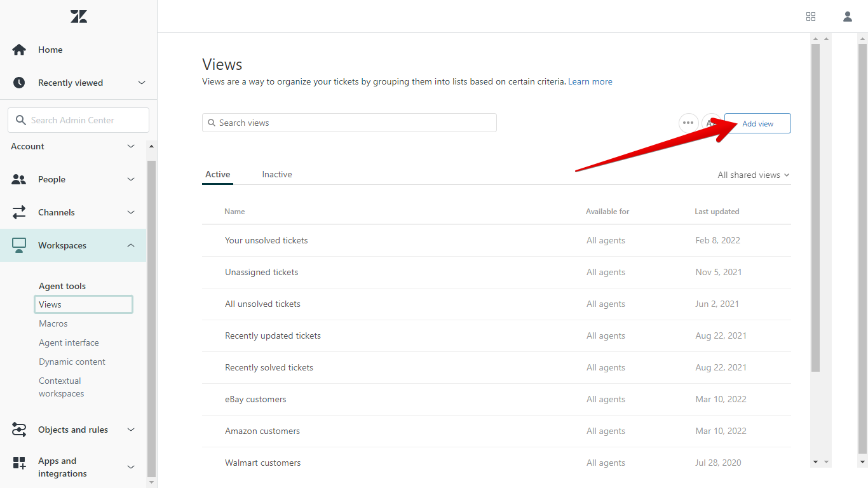The image size is (868, 488).
Task: Click the Apps and integrations icon
Action: tap(19, 463)
